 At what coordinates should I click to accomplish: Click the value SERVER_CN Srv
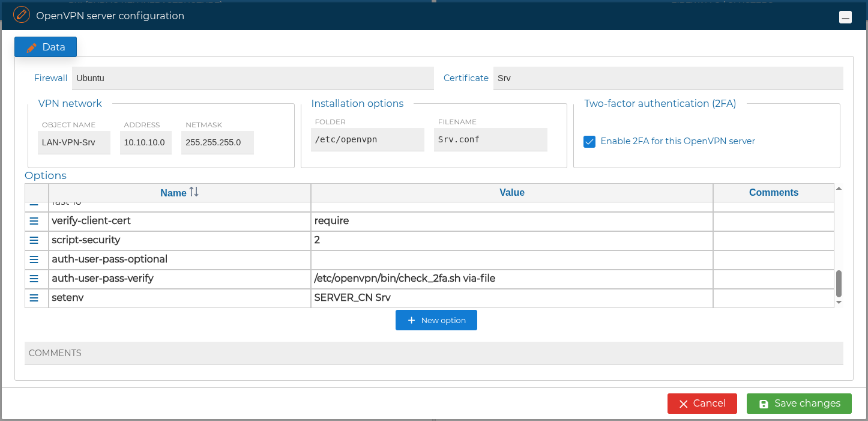pyautogui.click(x=512, y=298)
